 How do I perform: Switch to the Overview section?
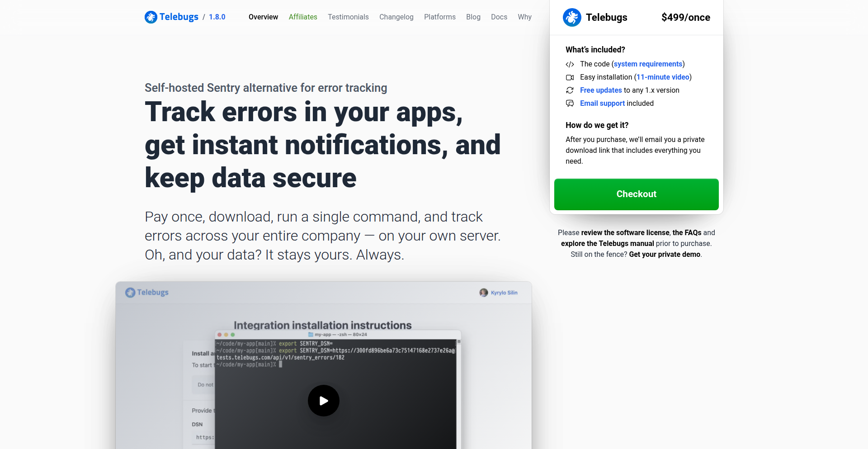coord(263,17)
